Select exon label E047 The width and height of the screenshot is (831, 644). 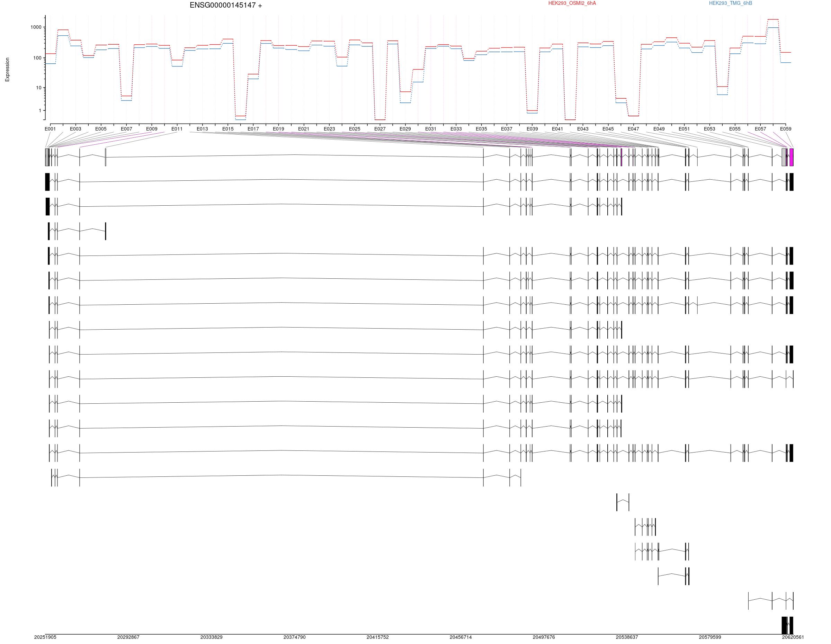coord(634,129)
